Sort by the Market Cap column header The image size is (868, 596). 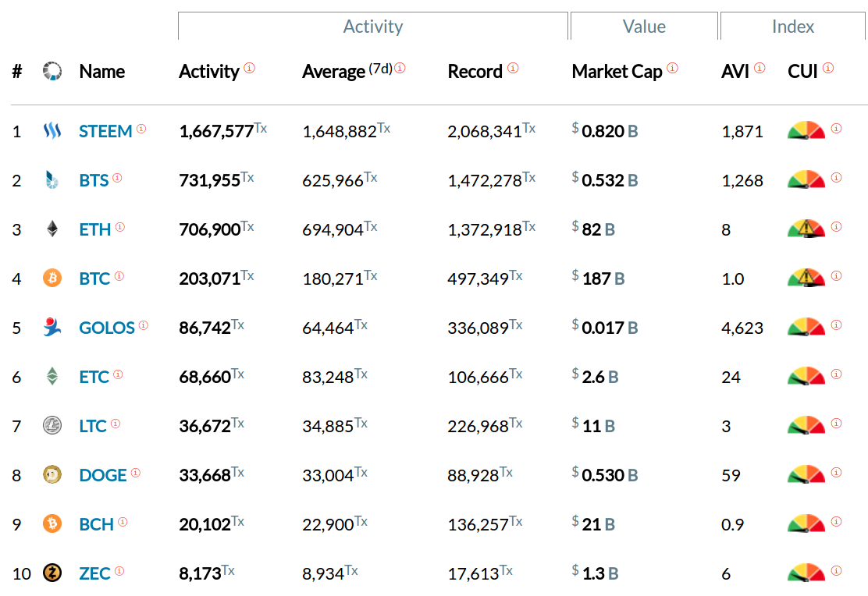(617, 72)
